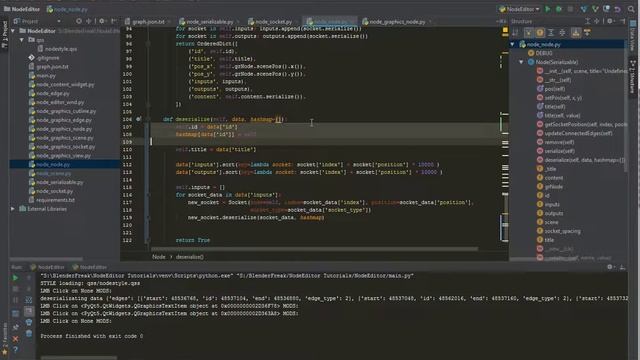Viewport: 640px width, 360px height.
Task: Click Collapse All in Structure toolbar
Action: (x=562, y=32)
